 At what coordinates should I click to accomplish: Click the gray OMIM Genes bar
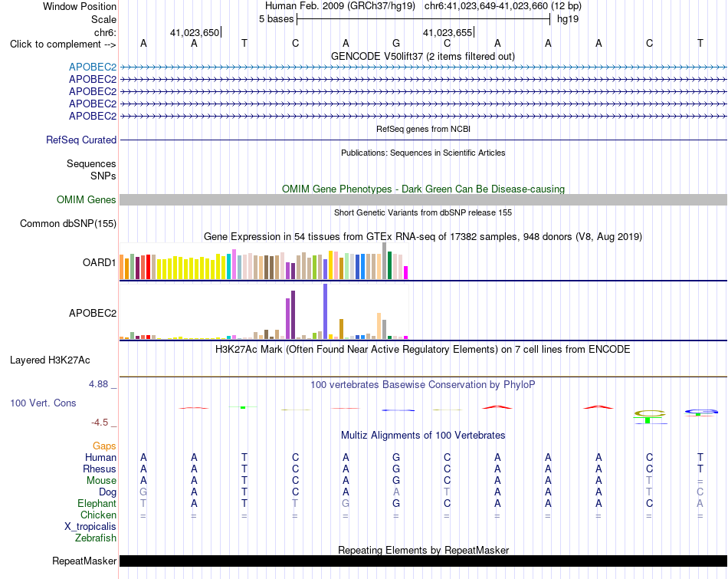(x=423, y=200)
